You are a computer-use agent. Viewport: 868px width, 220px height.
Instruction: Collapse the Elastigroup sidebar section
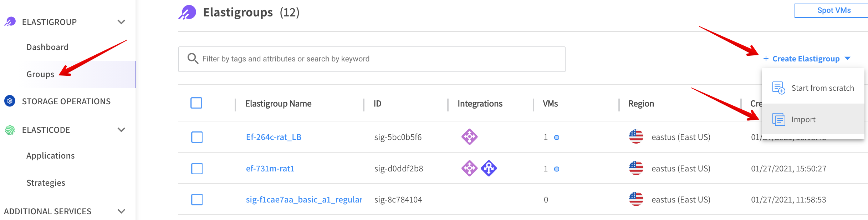click(121, 22)
